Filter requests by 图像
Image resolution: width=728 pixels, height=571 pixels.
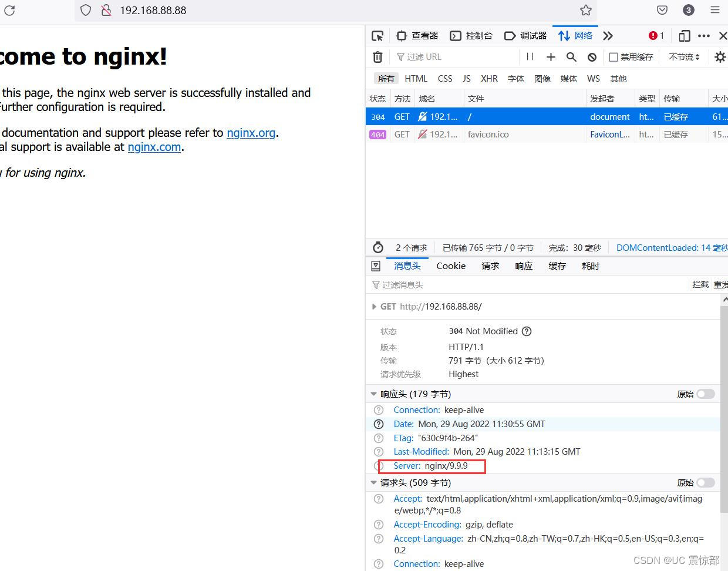coord(542,79)
